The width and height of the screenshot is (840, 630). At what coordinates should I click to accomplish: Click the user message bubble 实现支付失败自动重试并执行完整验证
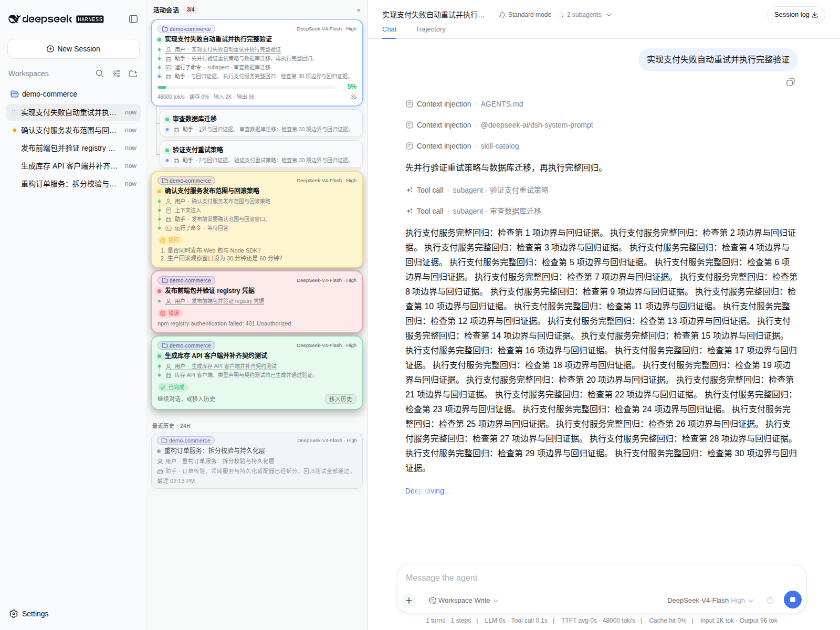tap(718, 60)
